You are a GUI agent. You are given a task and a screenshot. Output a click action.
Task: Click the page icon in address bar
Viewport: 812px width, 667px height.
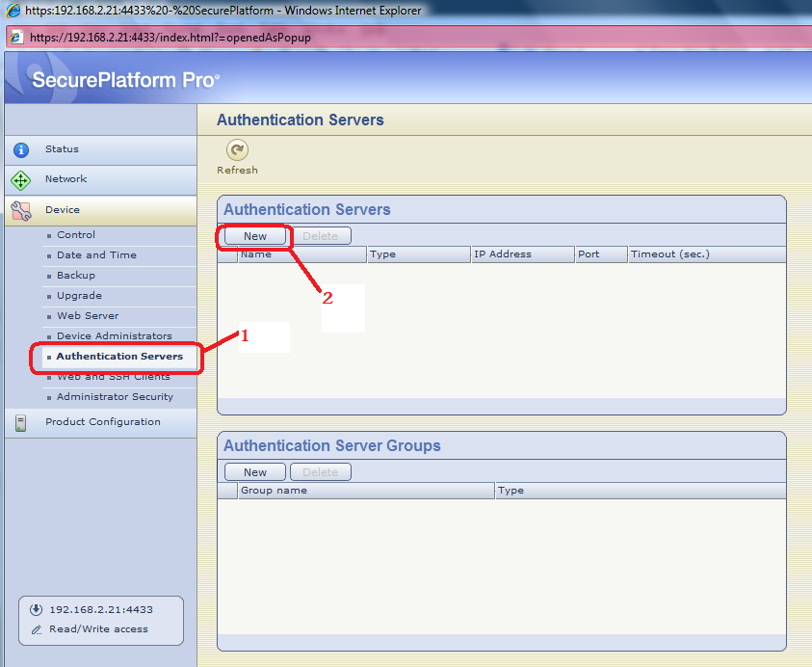click(x=16, y=38)
